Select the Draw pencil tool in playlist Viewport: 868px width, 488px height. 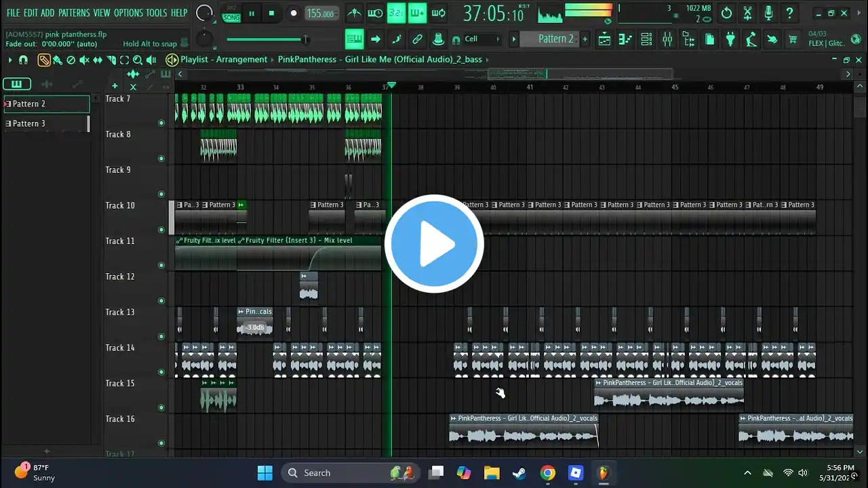[x=44, y=60]
